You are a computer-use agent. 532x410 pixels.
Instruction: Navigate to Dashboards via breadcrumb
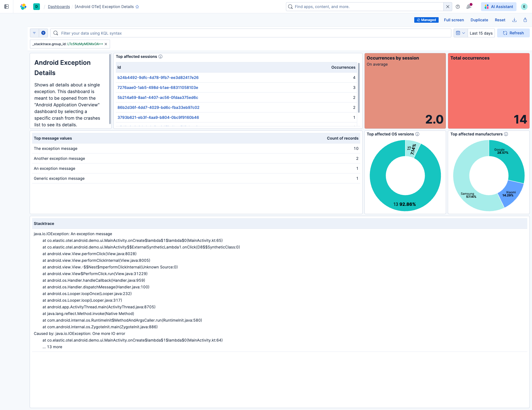tap(59, 6)
